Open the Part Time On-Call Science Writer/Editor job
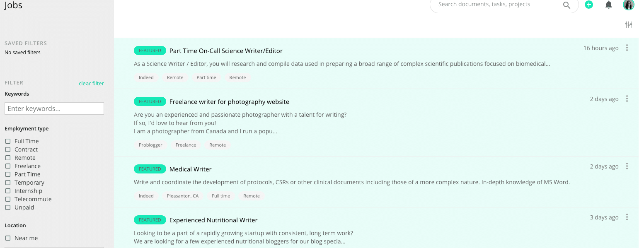The width and height of the screenshot is (644, 248). [x=226, y=51]
